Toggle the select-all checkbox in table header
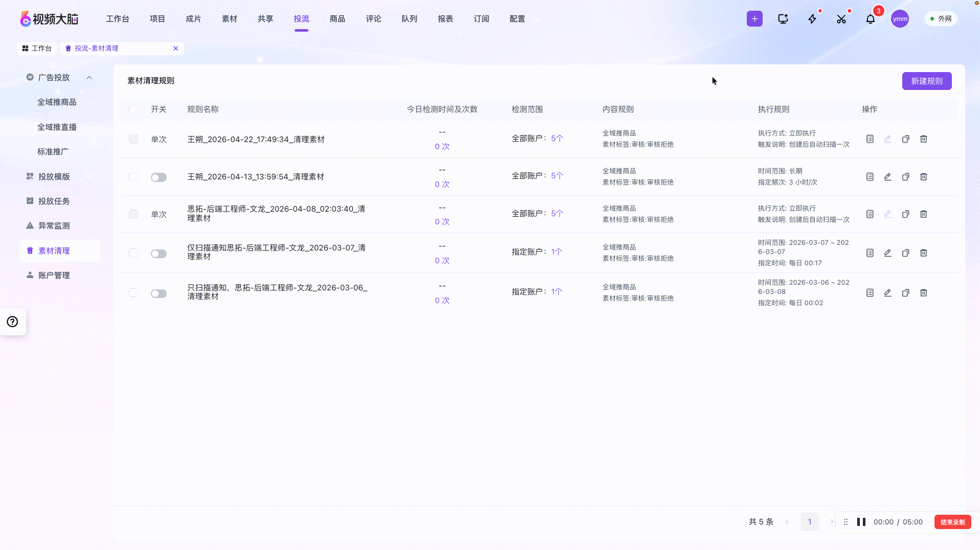Screen dimensions: 980x550 point(133,109)
